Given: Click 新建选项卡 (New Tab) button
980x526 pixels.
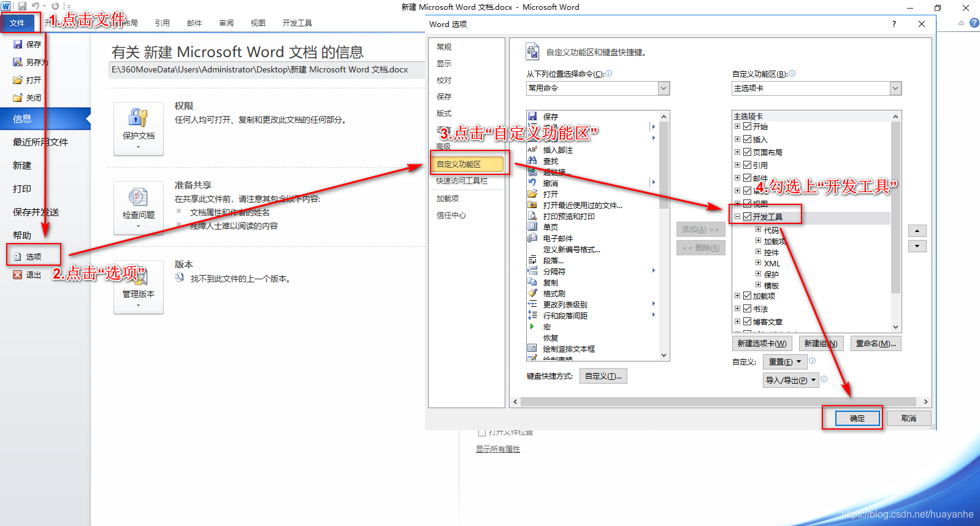Looking at the screenshot, I should tap(762, 343).
